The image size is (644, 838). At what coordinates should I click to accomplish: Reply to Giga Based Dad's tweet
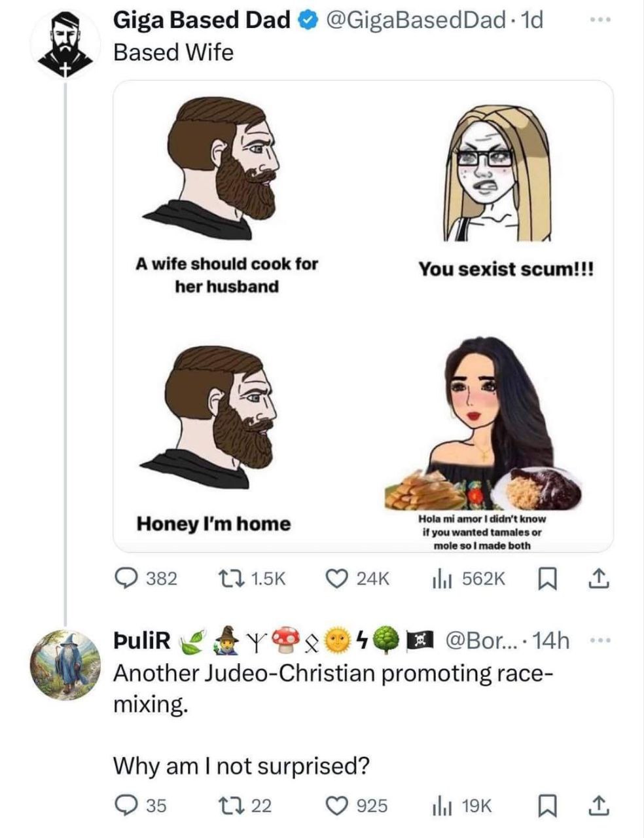126,579
